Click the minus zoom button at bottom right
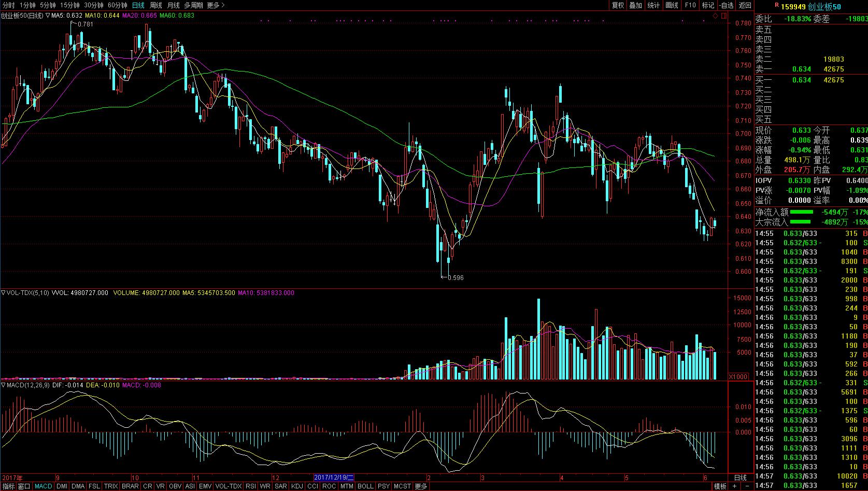Viewport: 868px width, 491px height. [747, 486]
